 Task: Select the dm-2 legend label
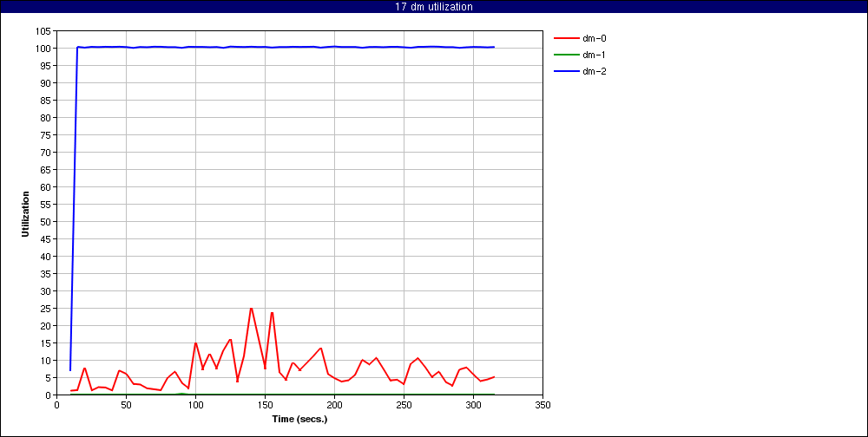594,71
